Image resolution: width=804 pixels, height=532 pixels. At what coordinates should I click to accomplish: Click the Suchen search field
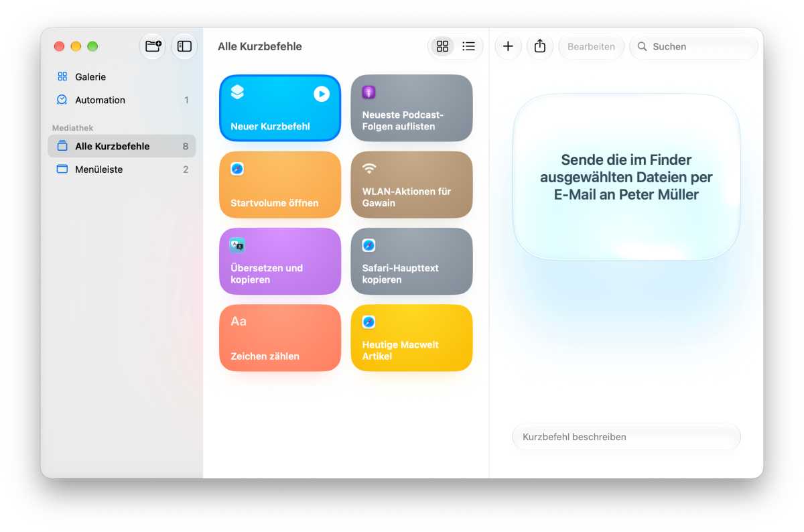[x=693, y=46]
